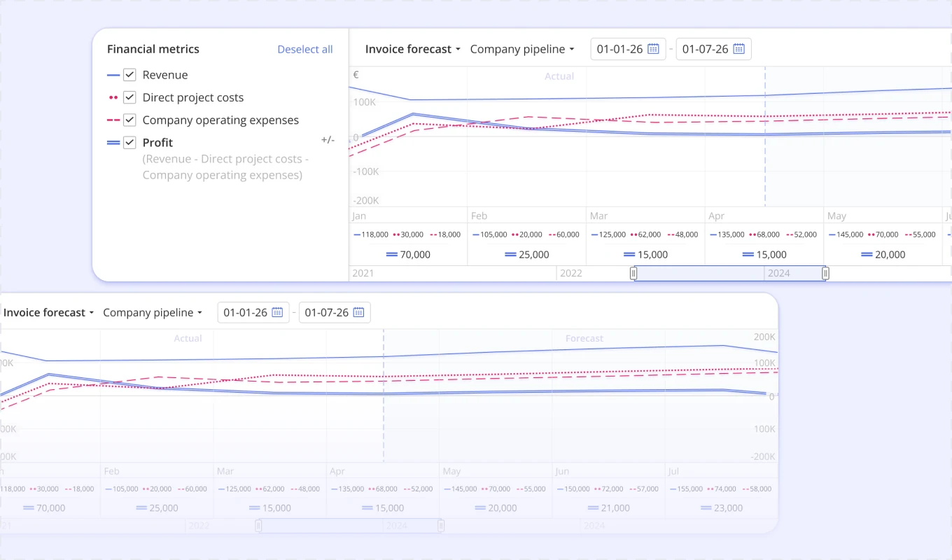
Task: Click Apr revenue value 135,000 in top panel
Action: click(732, 234)
